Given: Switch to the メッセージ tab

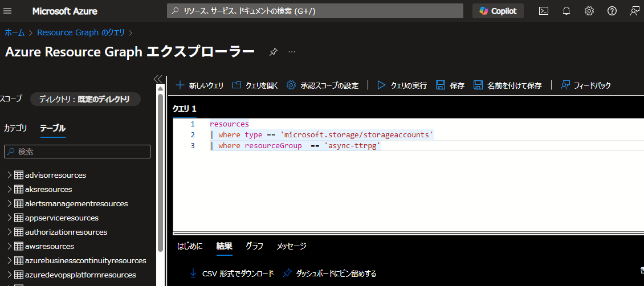Looking at the screenshot, I should (x=291, y=246).
